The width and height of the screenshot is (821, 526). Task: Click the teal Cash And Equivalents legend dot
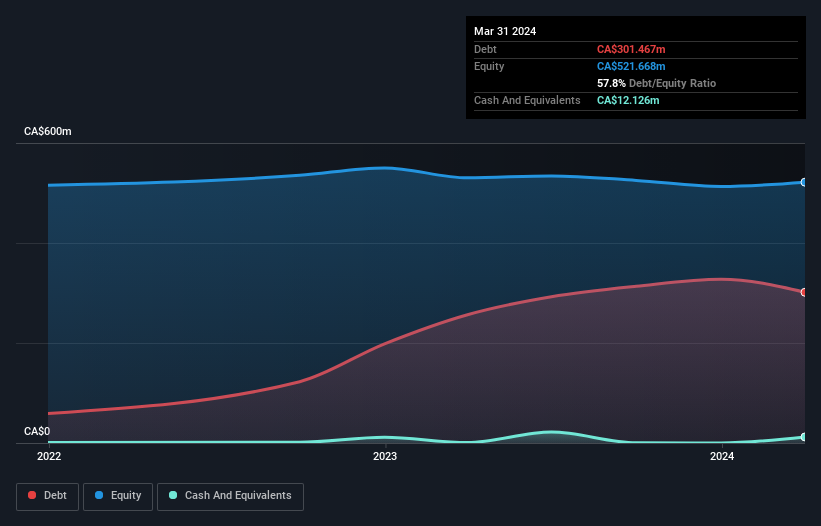click(x=173, y=495)
